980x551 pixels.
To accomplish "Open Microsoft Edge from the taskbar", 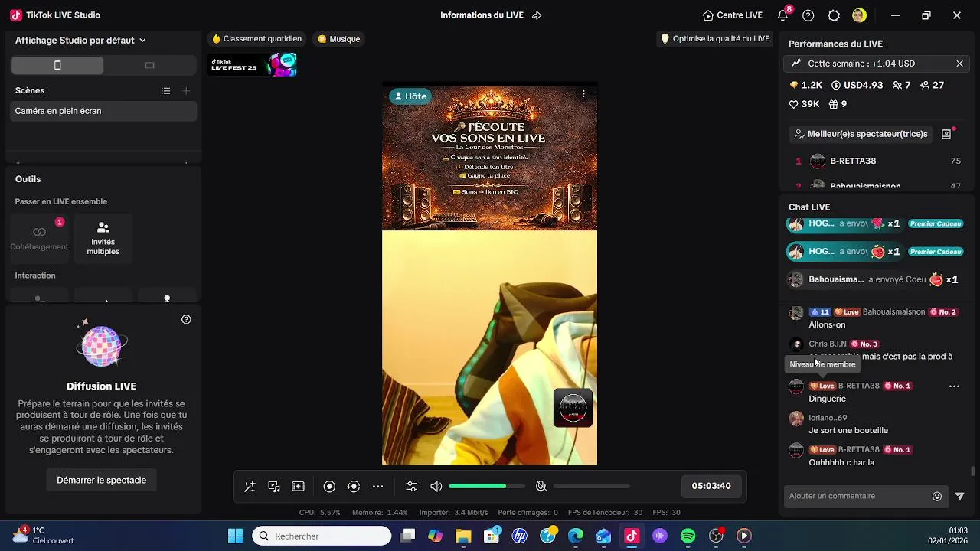I will point(576,536).
